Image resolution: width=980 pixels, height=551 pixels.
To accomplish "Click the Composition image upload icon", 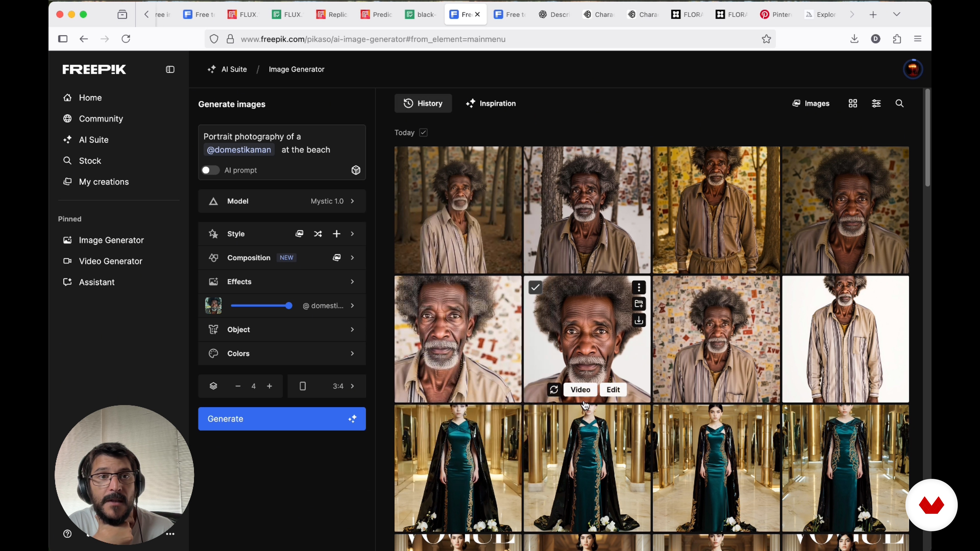I will tap(336, 257).
